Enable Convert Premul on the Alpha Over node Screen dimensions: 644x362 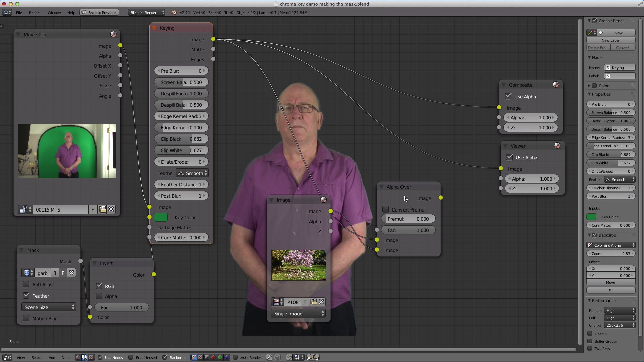point(386,209)
